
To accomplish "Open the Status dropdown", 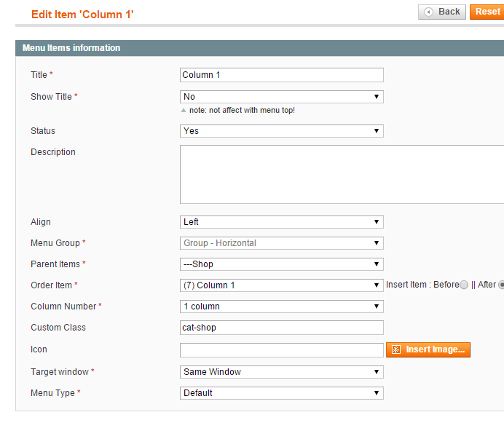I will point(282,131).
